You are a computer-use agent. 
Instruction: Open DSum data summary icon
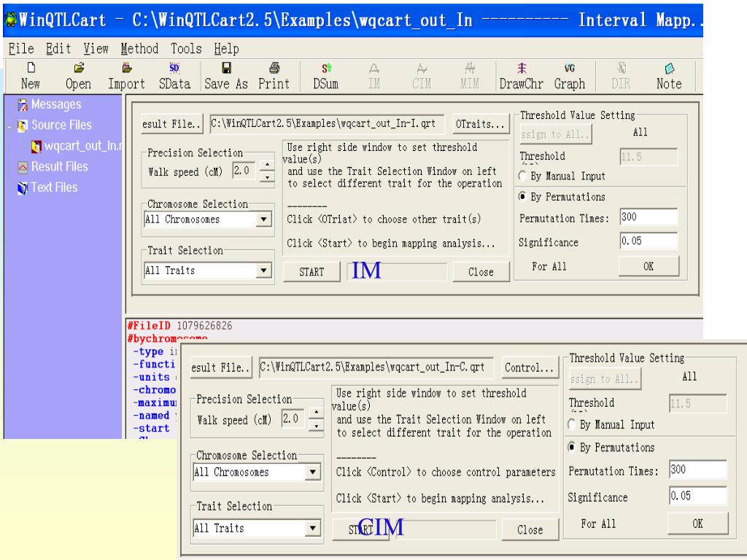click(326, 76)
